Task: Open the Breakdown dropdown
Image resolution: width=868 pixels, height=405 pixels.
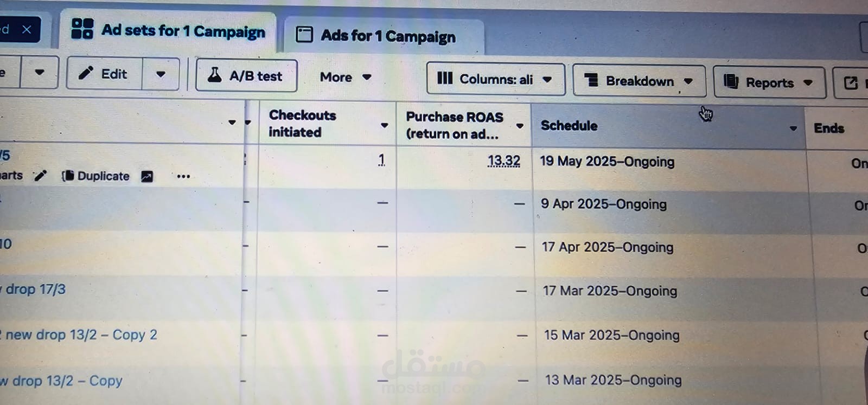Action: tap(639, 81)
